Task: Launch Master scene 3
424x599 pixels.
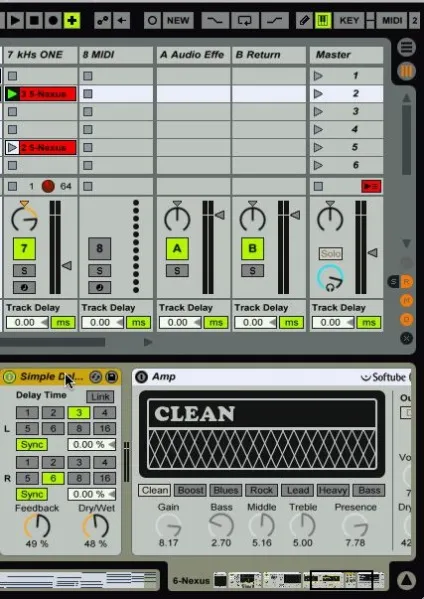Action: pyautogui.click(x=318, y=112)
